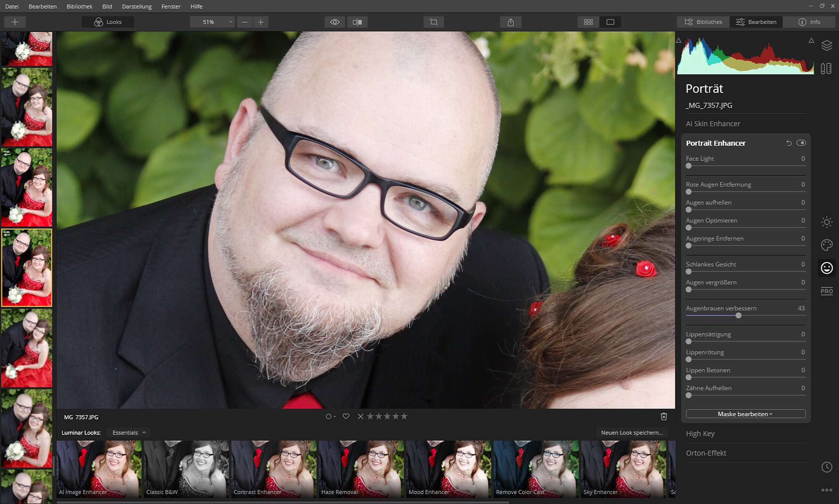This screenshot has width=839, height=504.
Task: Open the Info tab
Action: click(809, 22)
